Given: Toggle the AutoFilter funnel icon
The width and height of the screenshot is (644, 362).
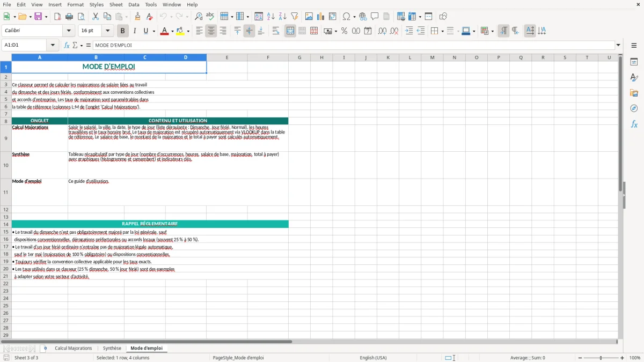Looking at the screenshot, I should [295, 17].
